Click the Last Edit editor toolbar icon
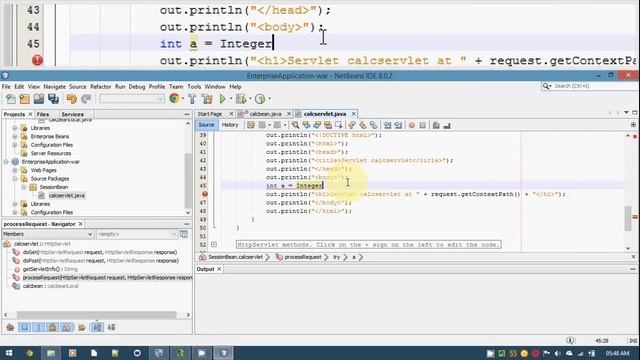640x360 pixels. [251, 125]
